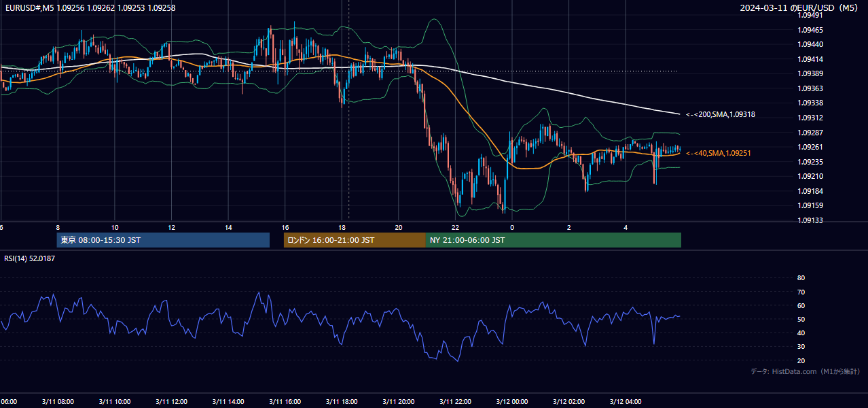
Task: Click the 3/11 14:00 date axis label
Action: pyautogui.click(x=228, y=402)
